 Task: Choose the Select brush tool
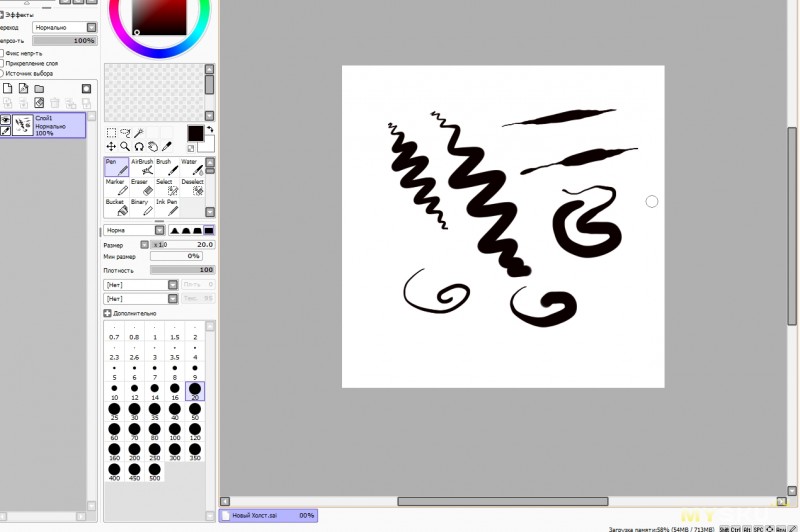[x=167, y=187]
